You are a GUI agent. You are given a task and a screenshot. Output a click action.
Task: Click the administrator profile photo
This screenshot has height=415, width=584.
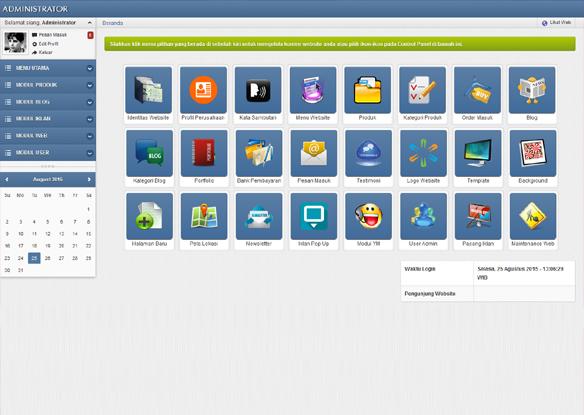click(x=15, y=43)
